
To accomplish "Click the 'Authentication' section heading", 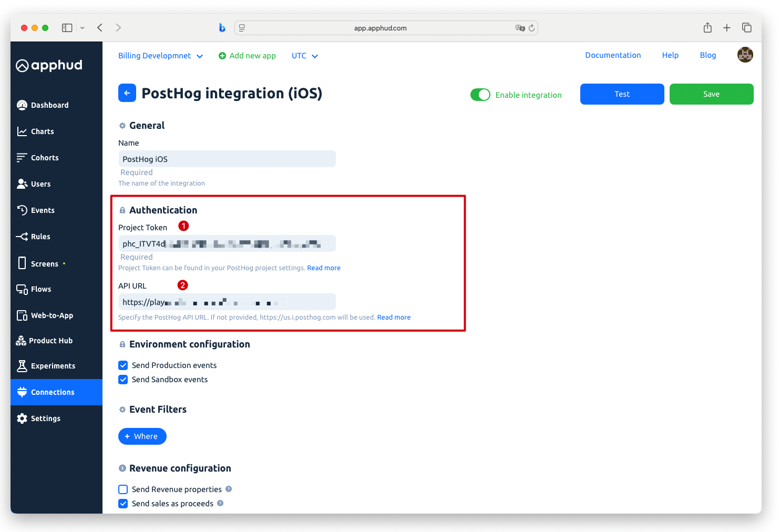I will [x=163, y=210].
